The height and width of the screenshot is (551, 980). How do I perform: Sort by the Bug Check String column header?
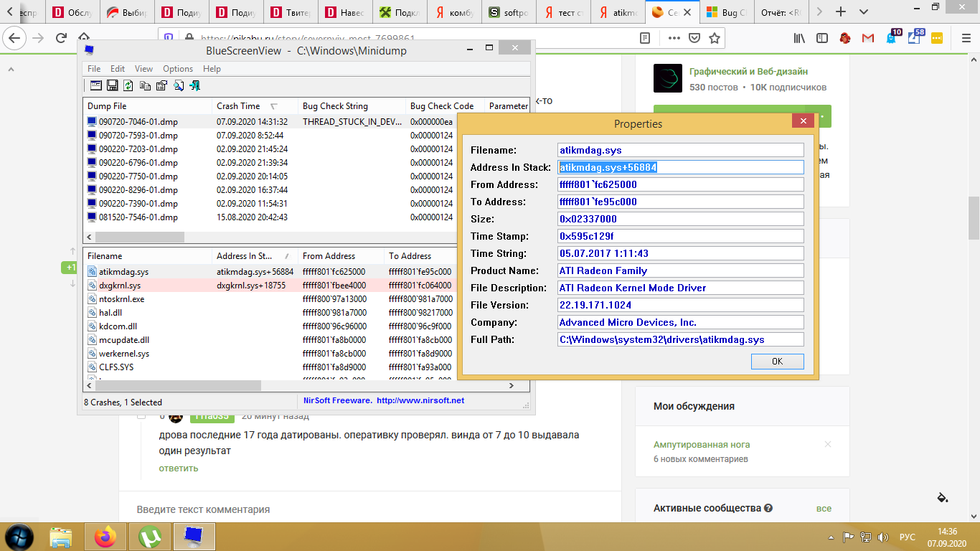[x=352, y=105]
